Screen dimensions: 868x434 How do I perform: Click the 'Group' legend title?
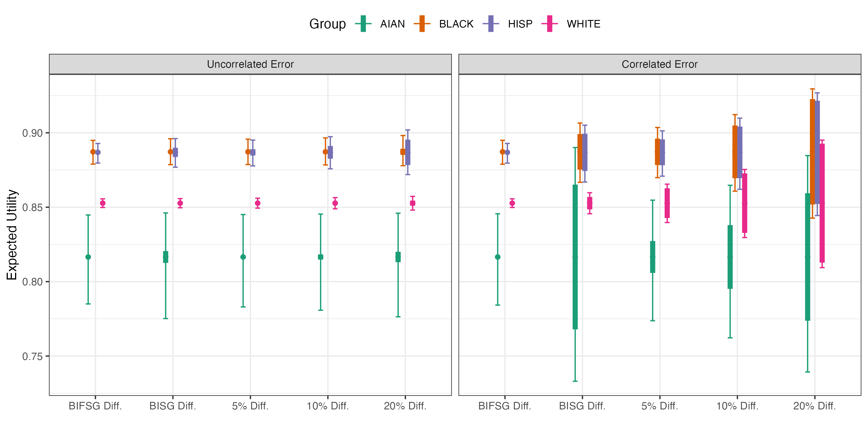[328, 24]
